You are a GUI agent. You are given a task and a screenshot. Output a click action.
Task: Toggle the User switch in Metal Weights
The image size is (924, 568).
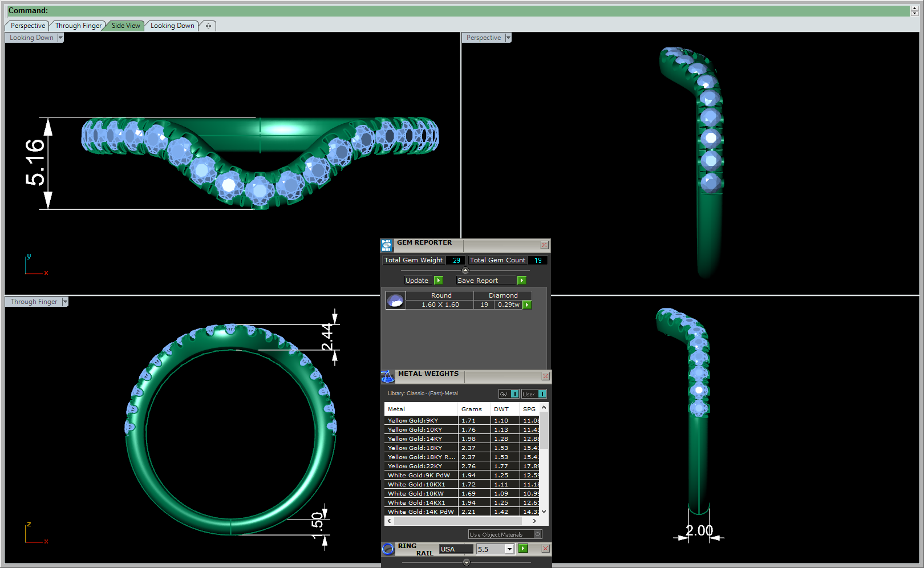[x=534, y=394]
